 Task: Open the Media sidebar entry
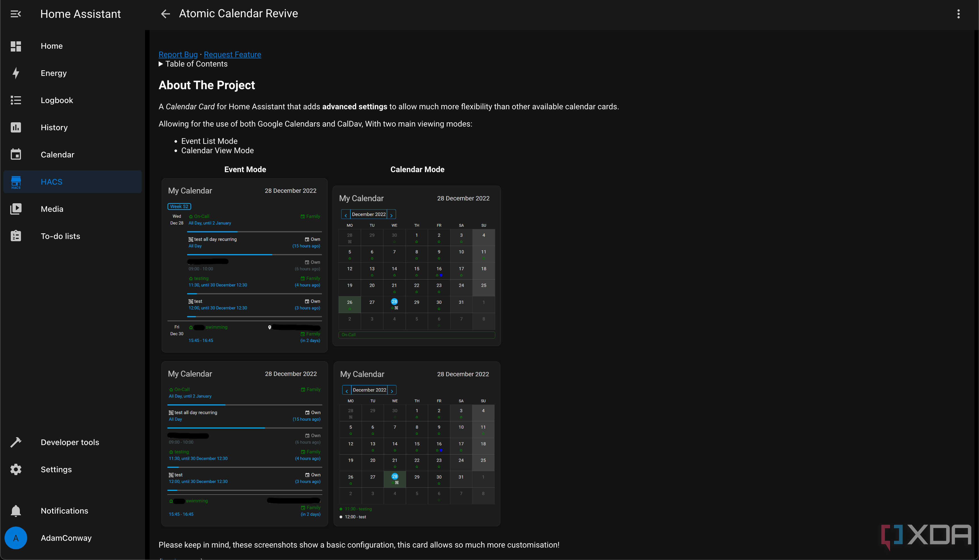(72, 209)
